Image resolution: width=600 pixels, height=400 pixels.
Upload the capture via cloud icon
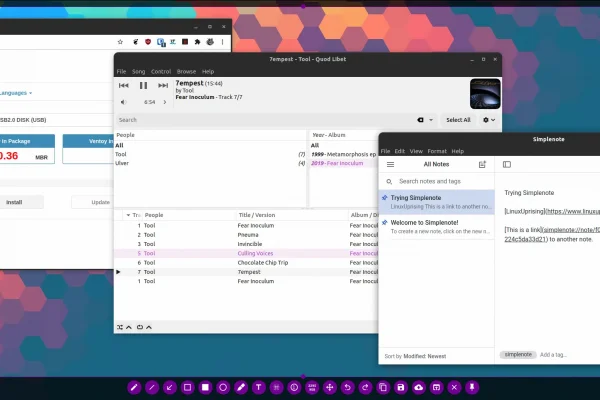tap(419, 387)
